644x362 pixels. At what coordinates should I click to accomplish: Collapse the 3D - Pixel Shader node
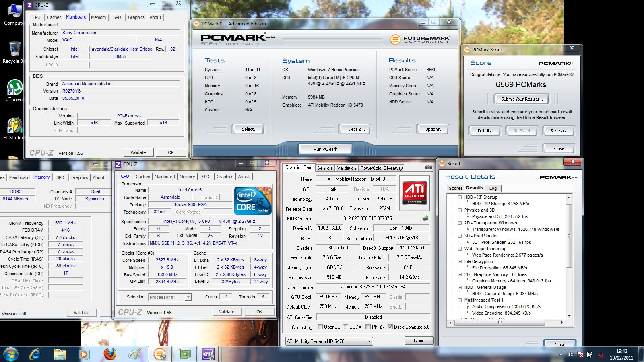pos(460,236)
